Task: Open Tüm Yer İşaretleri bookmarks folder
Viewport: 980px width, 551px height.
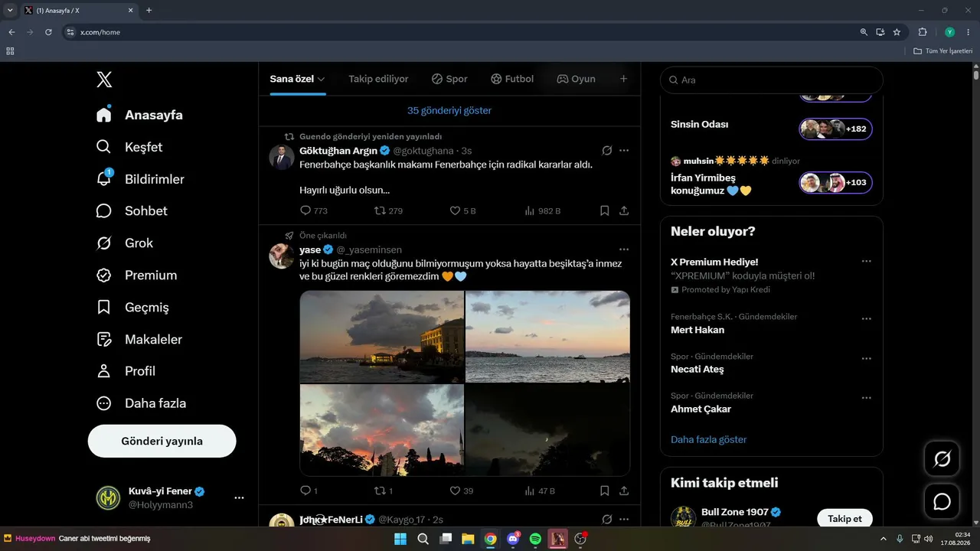Action: coord(943,51)
